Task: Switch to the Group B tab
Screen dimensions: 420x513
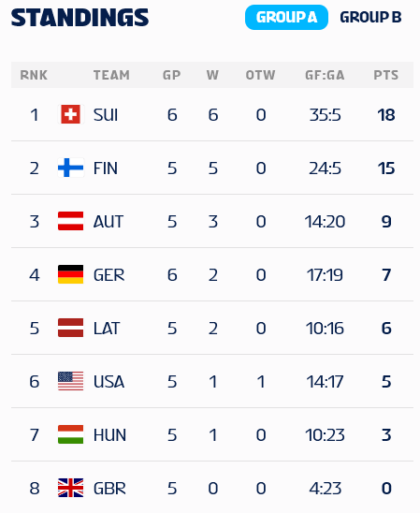Action: [x=370, y=18]
